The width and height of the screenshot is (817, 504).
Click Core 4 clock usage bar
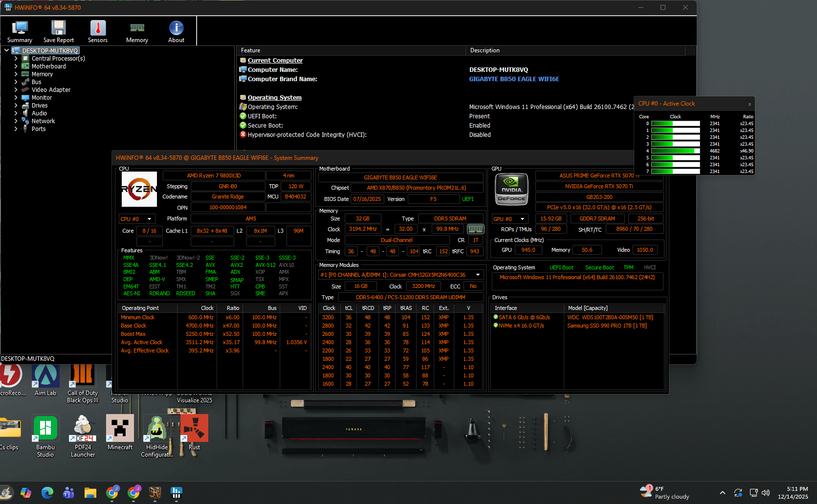[676, 151]
